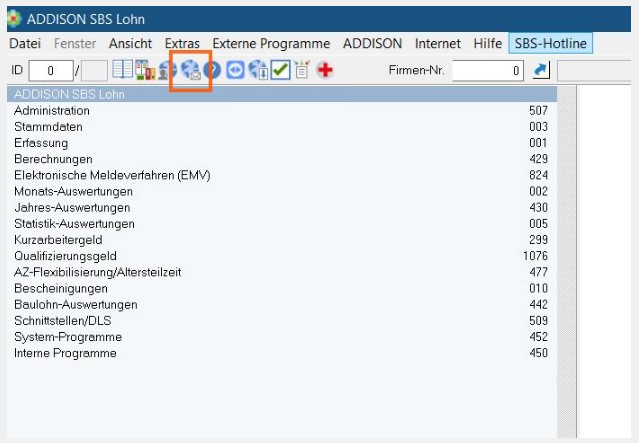Click the number 010 in the list

point(538,288)
